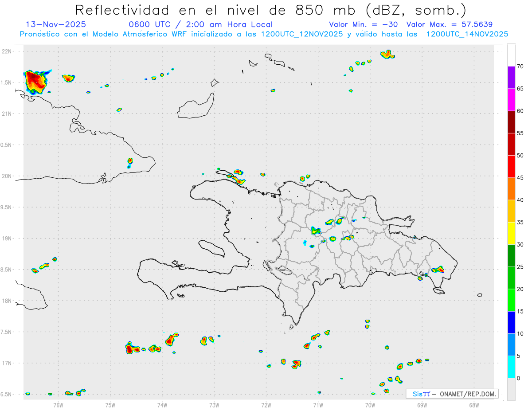This screenshot has width=532, height=411.
Task: Click the 'ONAMET/REP.DOM.' credit label
Action: click(468, 394)
